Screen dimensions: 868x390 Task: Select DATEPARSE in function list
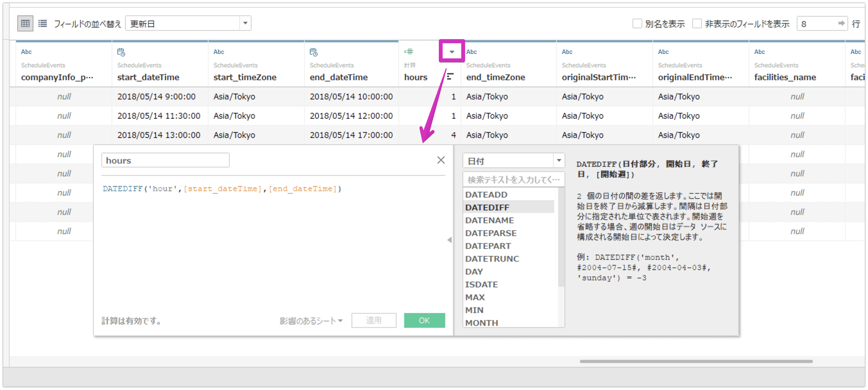[490, 233]
